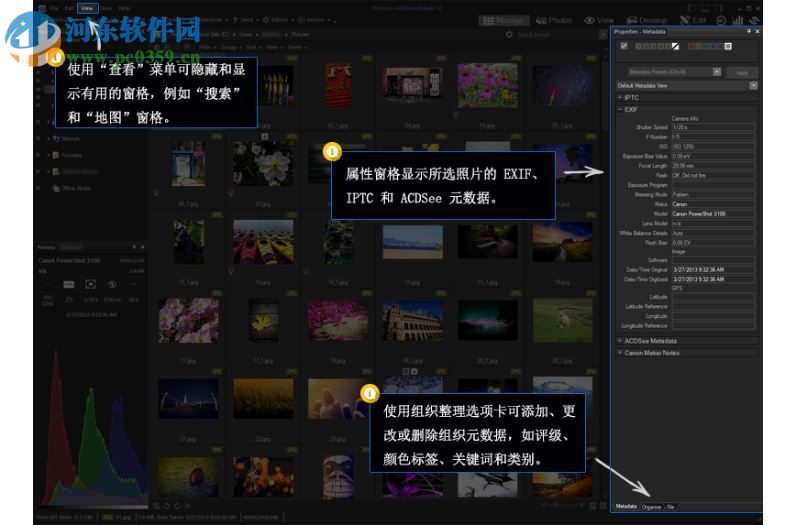Viewport: 796px width, 525px height.
Task: Click the Date/Time Original value
Action: 713,270
